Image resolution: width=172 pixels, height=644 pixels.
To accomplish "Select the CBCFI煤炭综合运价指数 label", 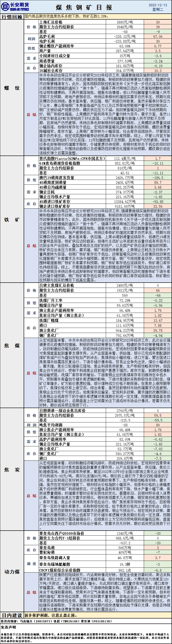I will coord(60,570).
